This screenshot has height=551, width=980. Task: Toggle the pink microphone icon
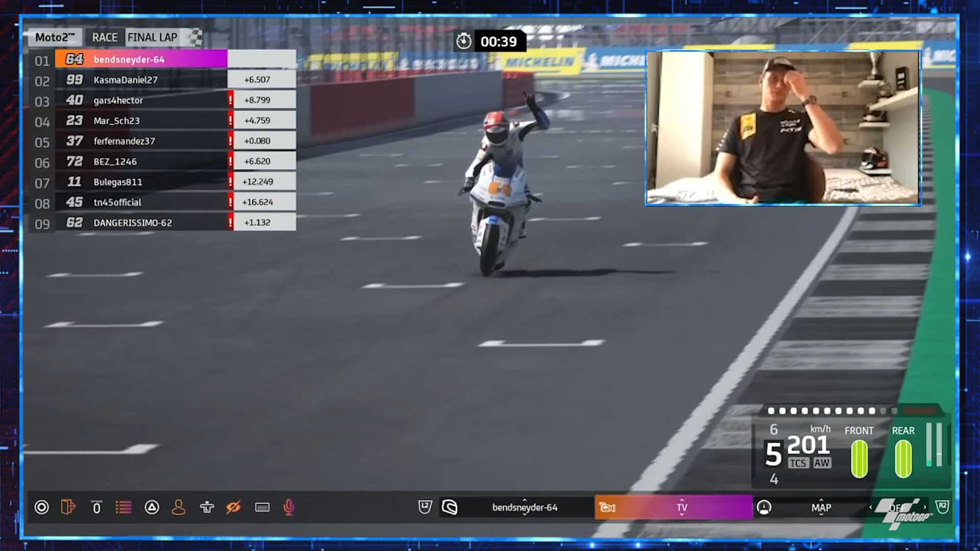(288, 507)
